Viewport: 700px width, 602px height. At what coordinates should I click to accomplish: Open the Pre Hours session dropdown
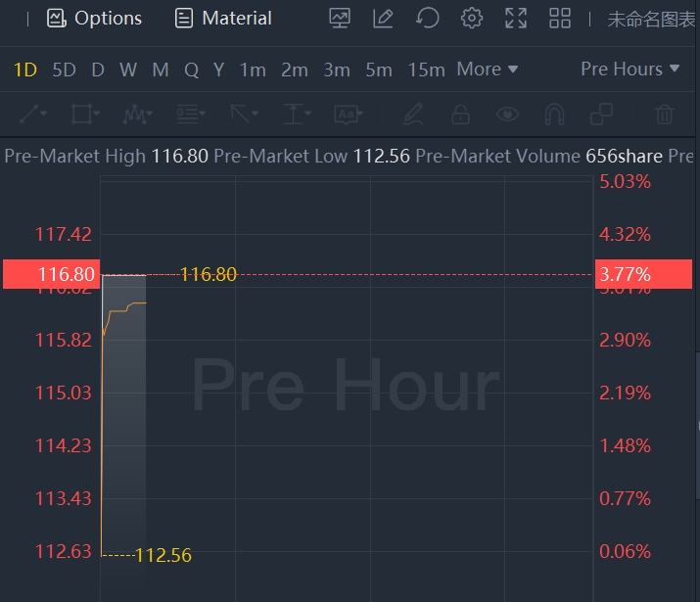tap(630, 69)
